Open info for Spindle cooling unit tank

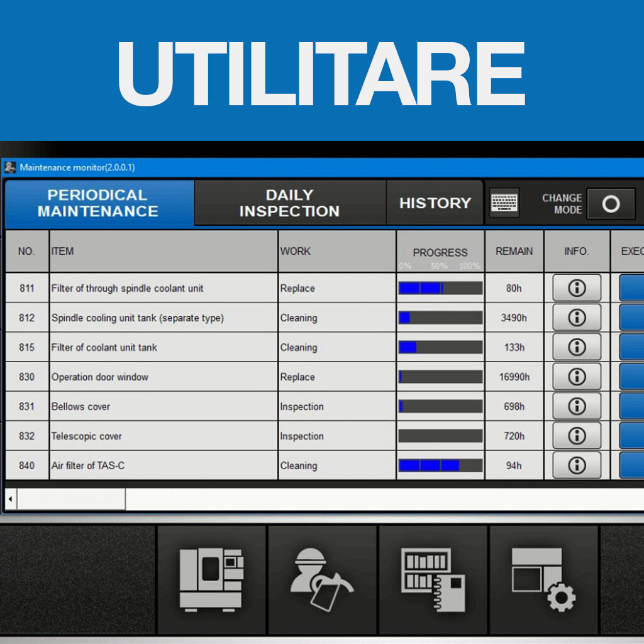coord(576,318)
